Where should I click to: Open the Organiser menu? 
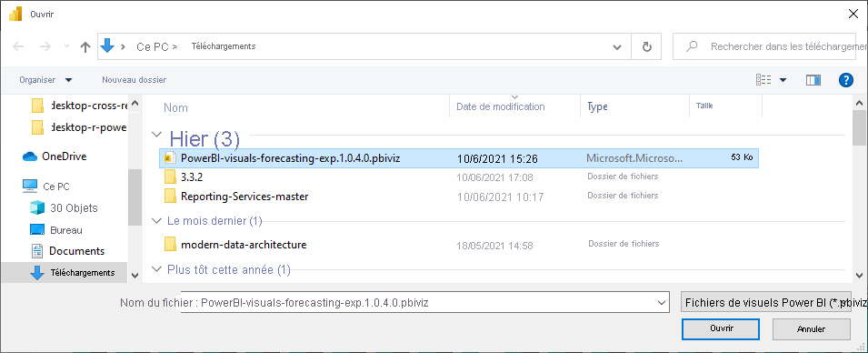45,80
